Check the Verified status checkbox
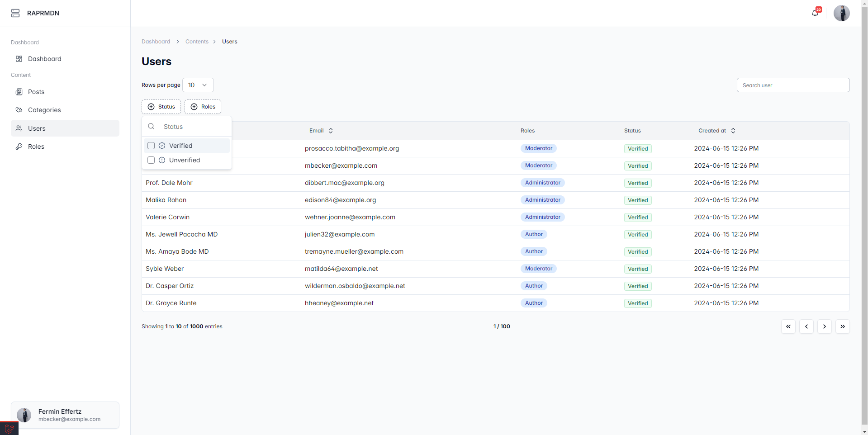This screenshot has height=435, width=868. click(x=151, y=146)
